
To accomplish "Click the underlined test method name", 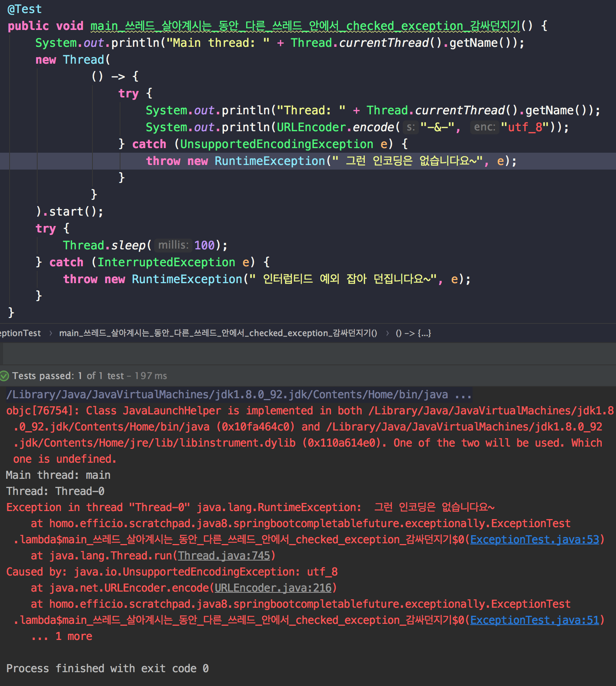I will pos(305,26).
